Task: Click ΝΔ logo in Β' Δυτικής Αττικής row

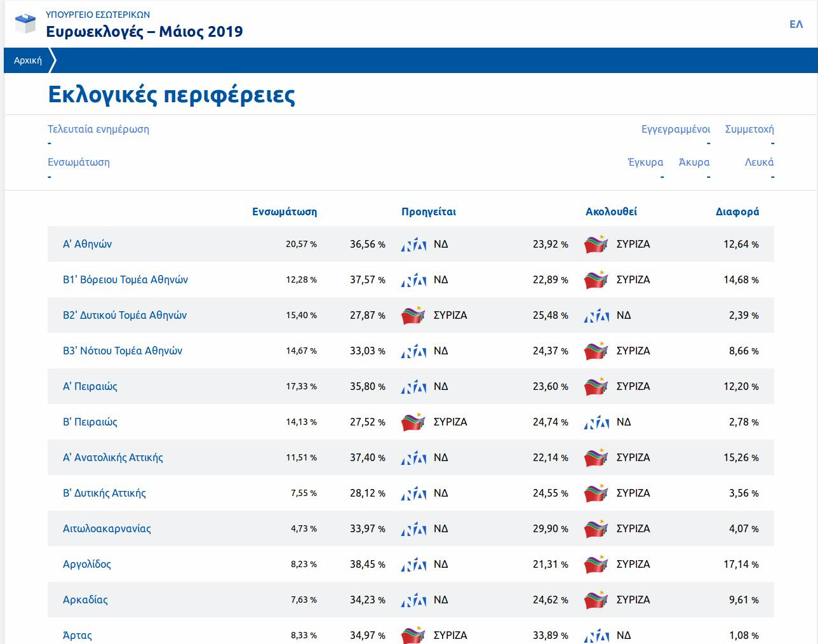Action: coord(413,493)
